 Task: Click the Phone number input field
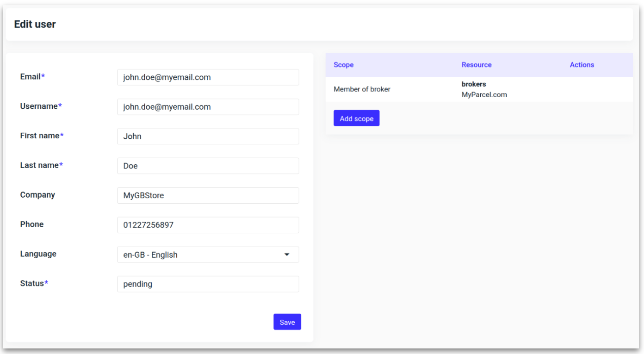coord(208,225)
